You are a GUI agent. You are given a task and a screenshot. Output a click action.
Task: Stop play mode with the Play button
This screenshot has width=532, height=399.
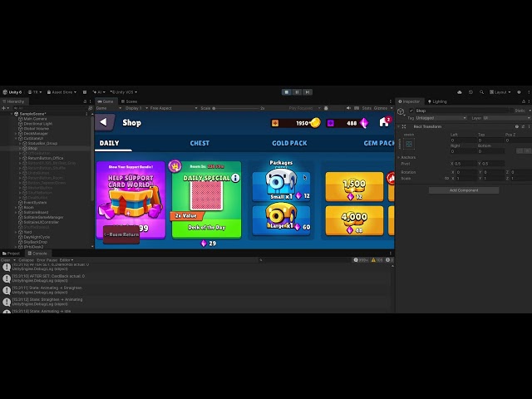click(287, 92)
